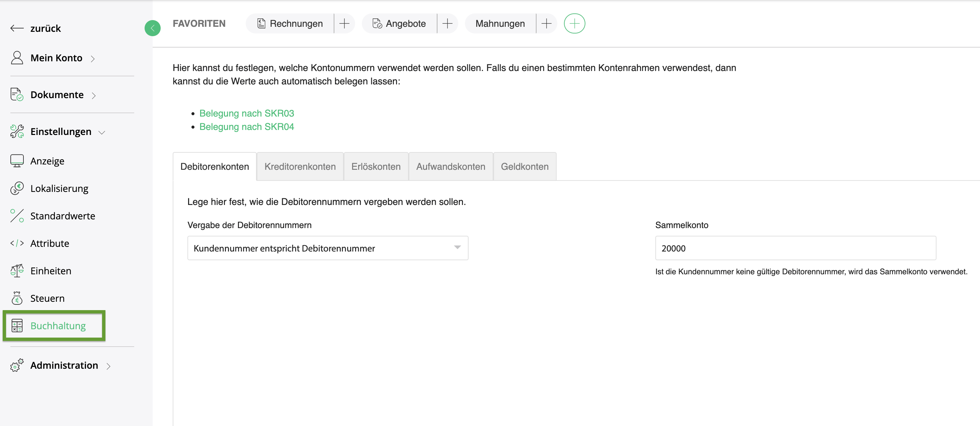The height and width of the screenshot is (426, 980).
Task: Add a new favorite with the green circled plus
Action: click(x=574, y=23)
